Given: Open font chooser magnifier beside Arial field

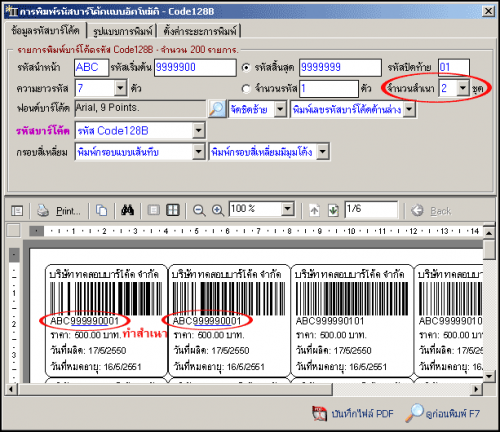Looking at the screenshot, I should pyautogui.click(x=217, y=109).
